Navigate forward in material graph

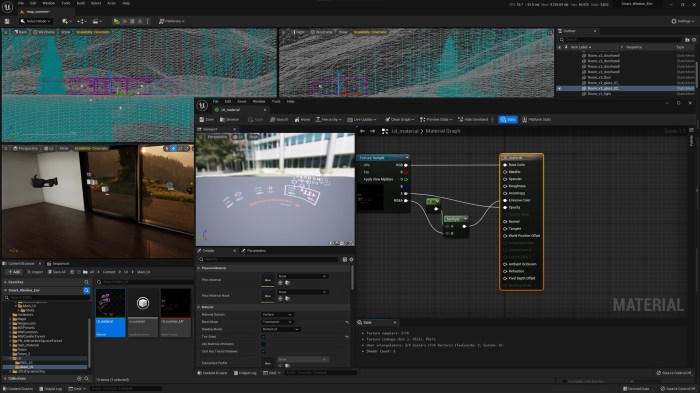coord(372,131)
